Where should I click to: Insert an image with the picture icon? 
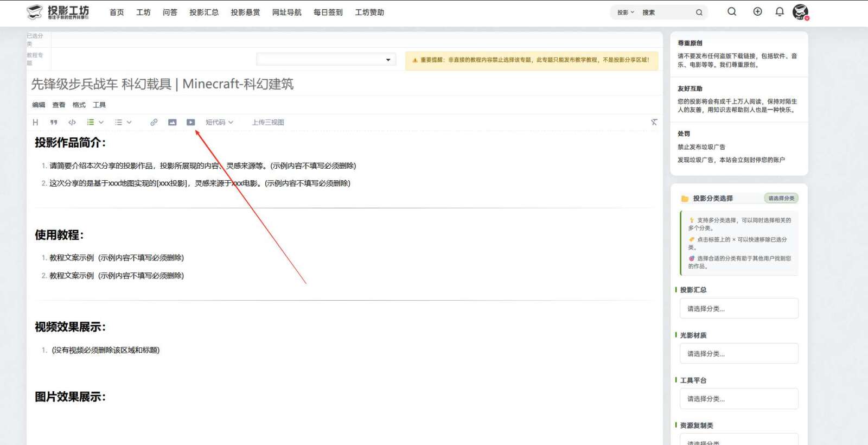pyautogui.click(x=172, y=122)
